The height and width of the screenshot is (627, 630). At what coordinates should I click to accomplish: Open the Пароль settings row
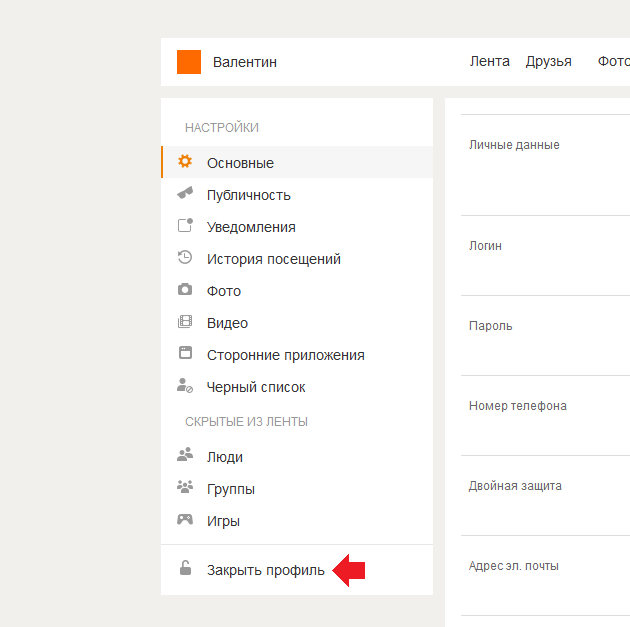(491, 326)
